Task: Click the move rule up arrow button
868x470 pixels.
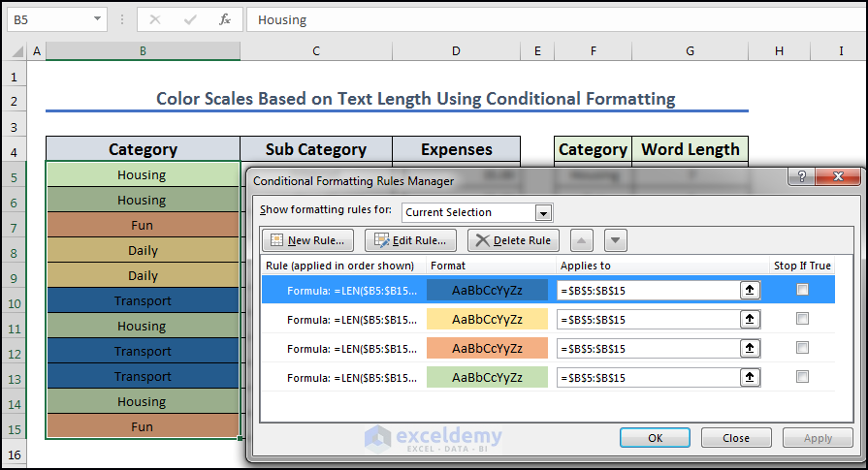Action: pyautogui.click(x=580, y=240)
